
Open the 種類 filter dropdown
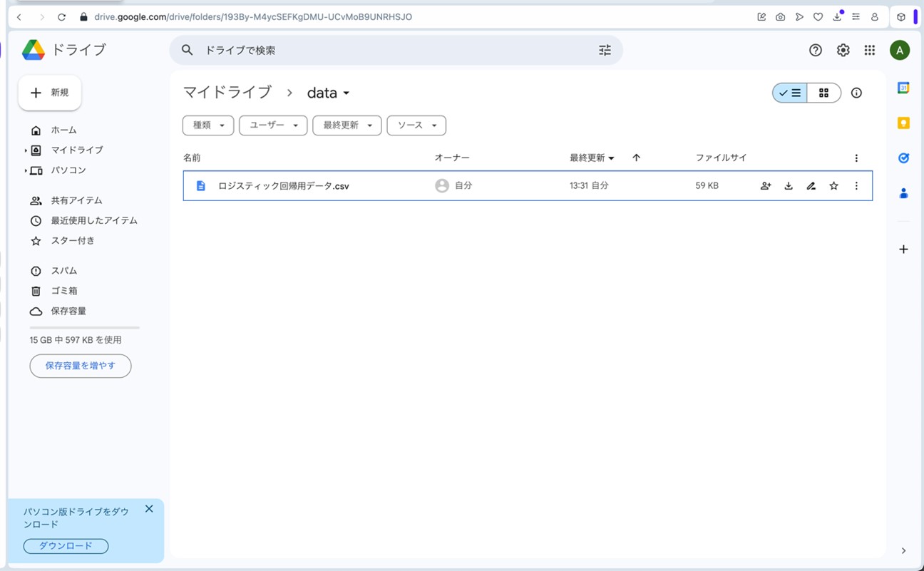click(x=208, y=125)
